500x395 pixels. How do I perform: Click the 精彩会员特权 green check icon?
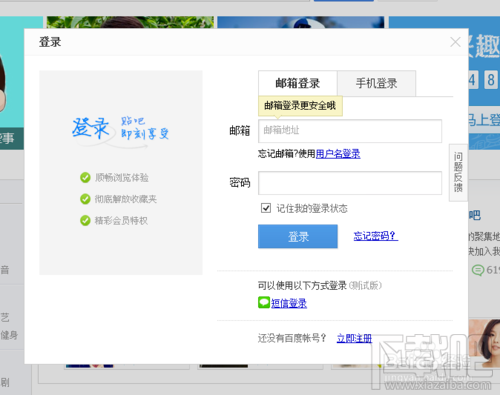(x=85, y=220)
